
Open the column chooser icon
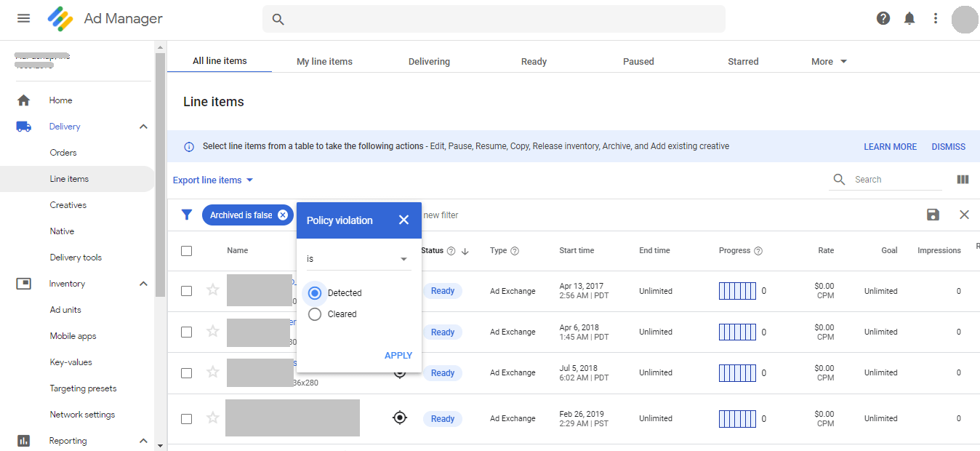pyautogui.click(x=963, y=180)
